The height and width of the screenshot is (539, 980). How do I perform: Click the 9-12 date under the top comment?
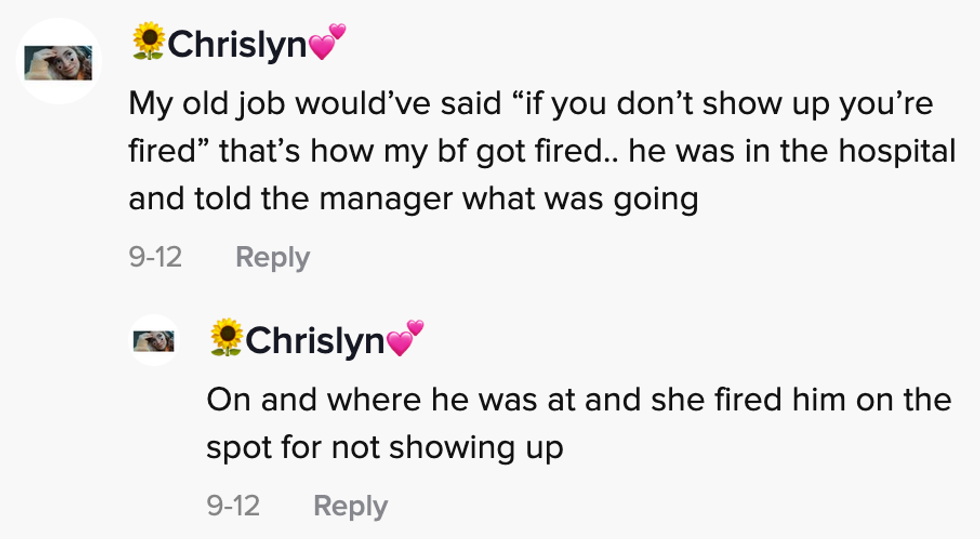click(x=155, y=258)
